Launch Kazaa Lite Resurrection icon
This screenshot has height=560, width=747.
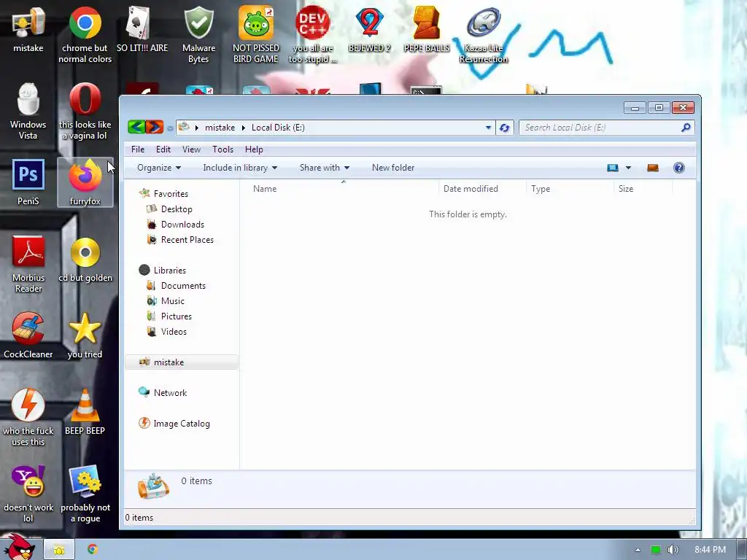click(483, 35)
